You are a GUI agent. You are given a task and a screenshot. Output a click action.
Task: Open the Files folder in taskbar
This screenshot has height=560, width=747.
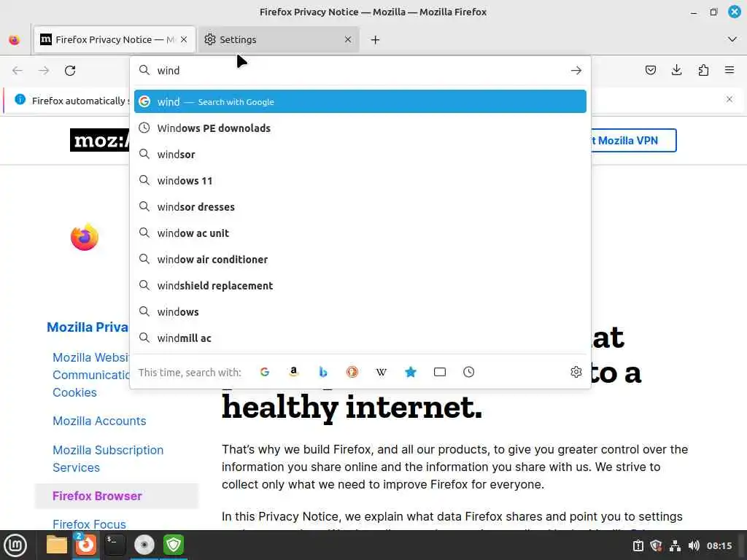click(x=56, y=545)
